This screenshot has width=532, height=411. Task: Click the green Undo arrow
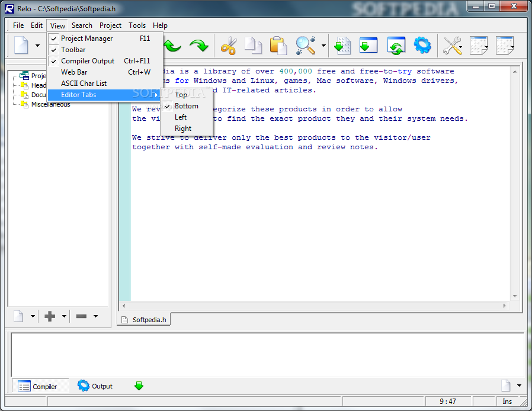click(174, 45)
